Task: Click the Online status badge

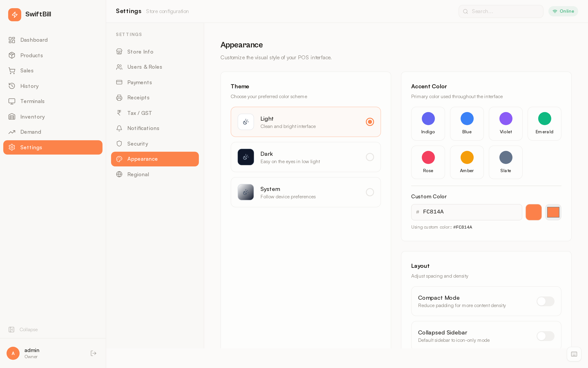Action: (x=563, y=11)
